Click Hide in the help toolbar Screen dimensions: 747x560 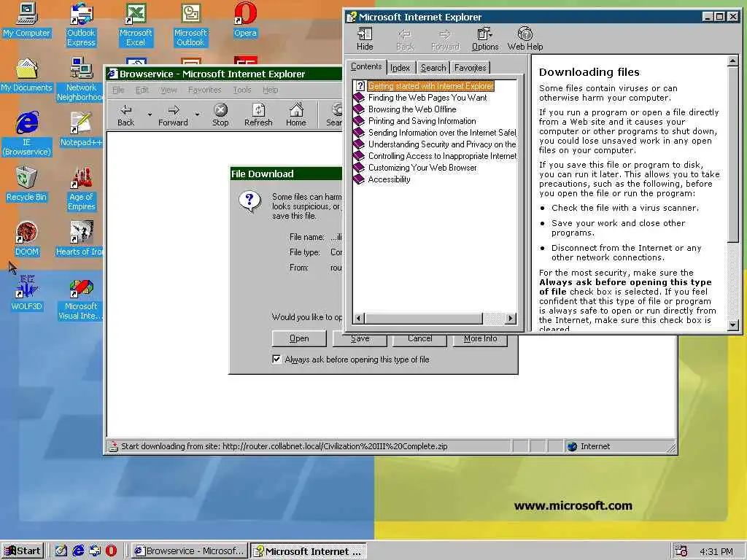(365, 39)
